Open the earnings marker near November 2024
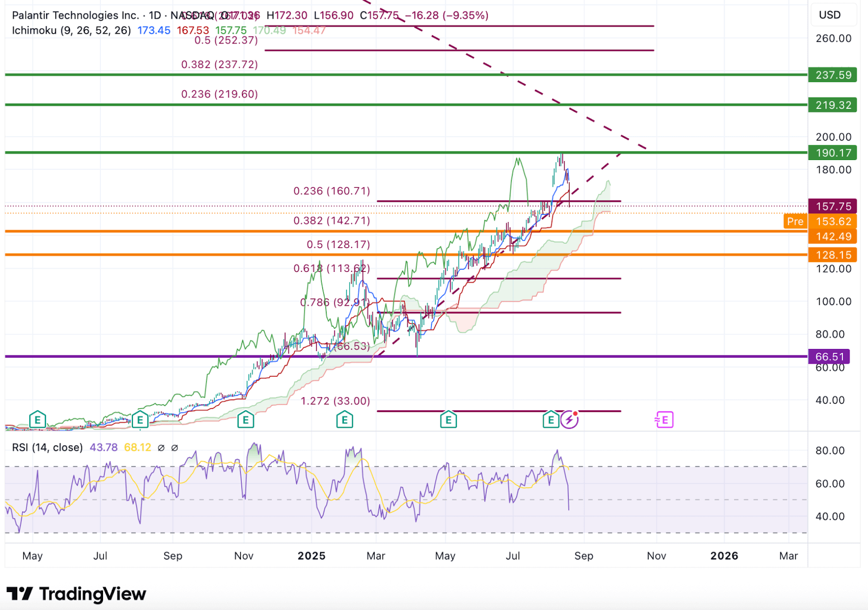The image size is (868, 610). tap(246, 420)
